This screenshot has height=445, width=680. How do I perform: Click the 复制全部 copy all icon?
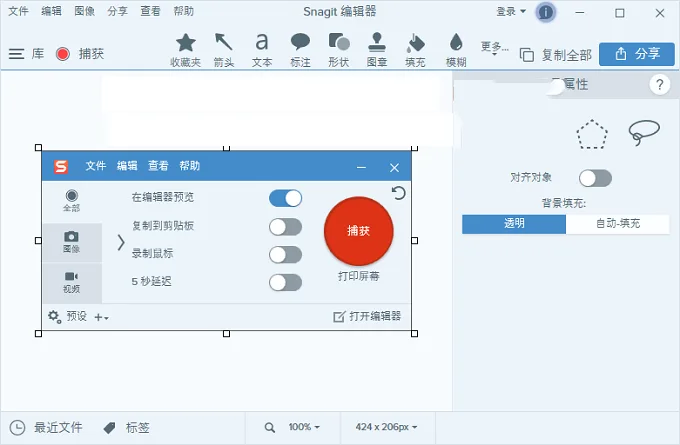[x=526, y=55]
